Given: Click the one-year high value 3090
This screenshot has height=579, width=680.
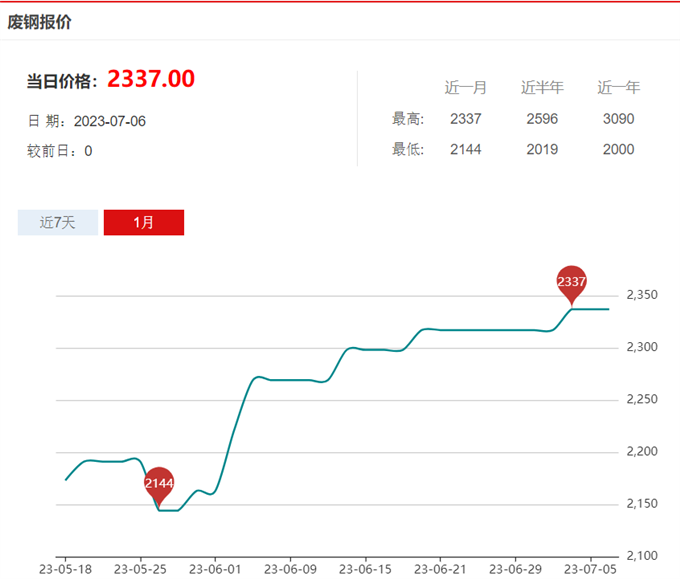Looking at the screenshot, I should pyautogui.click(x=618, y=119).
